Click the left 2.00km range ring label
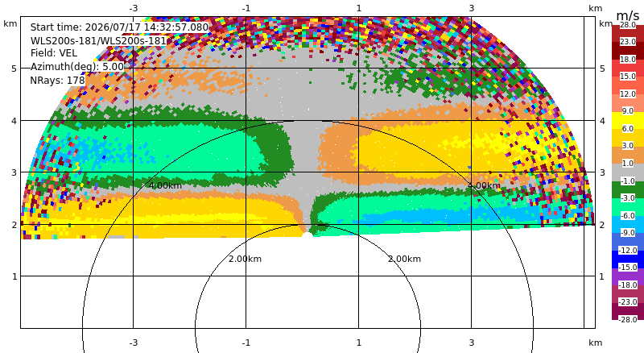The image size is (644, 353). pos(246,259)
